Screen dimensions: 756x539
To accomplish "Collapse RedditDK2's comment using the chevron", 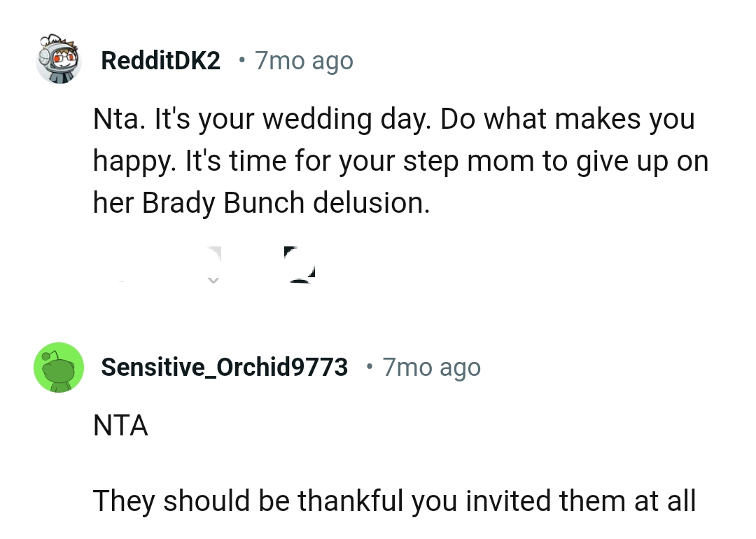I will pyautogui.click(x=212, y=279).
